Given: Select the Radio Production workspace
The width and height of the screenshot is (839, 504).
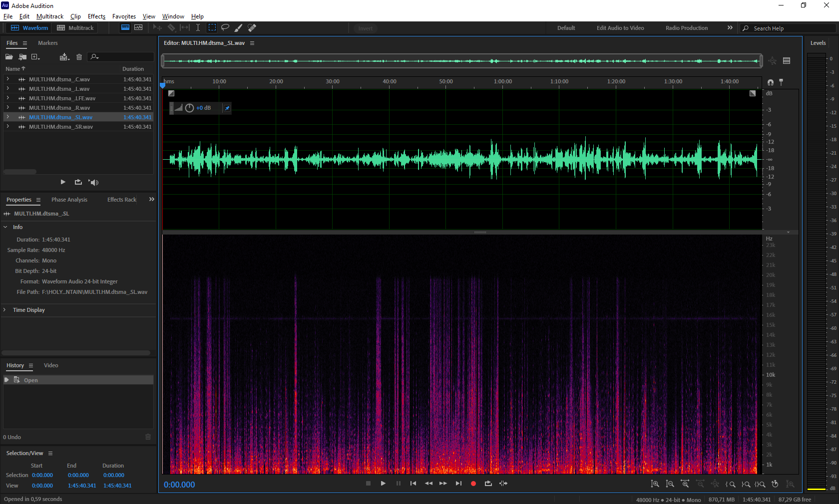Looking at the screenshot, I should [x=686, y=28].
